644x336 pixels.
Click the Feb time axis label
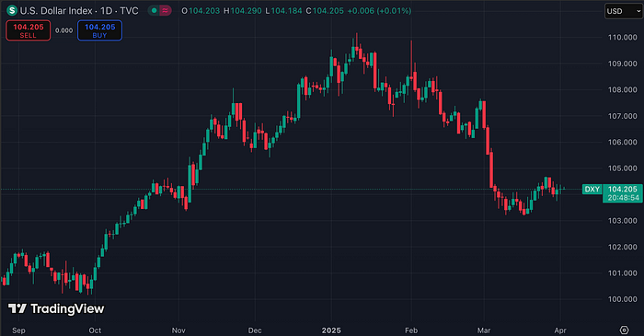411,330
